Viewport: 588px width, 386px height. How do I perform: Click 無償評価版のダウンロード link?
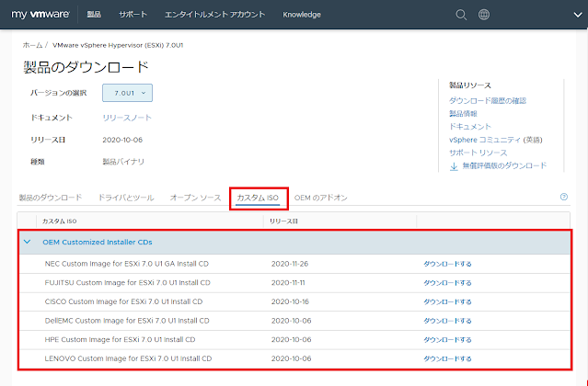coord(504,165)
